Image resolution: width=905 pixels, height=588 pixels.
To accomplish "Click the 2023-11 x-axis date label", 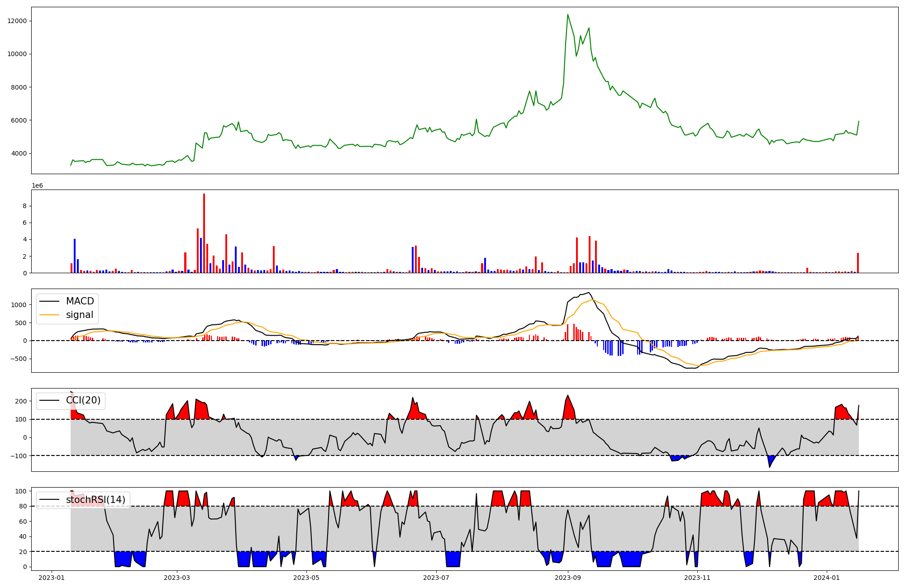I will 697,578.
